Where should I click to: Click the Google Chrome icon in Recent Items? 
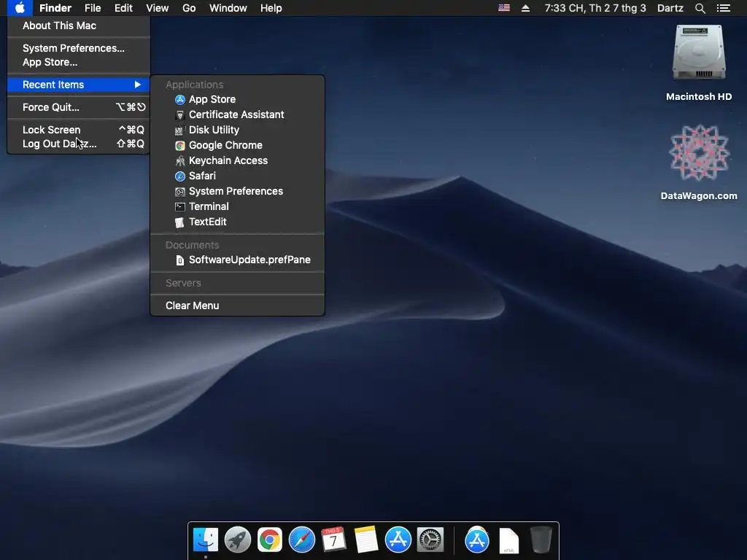pos(179,146)
